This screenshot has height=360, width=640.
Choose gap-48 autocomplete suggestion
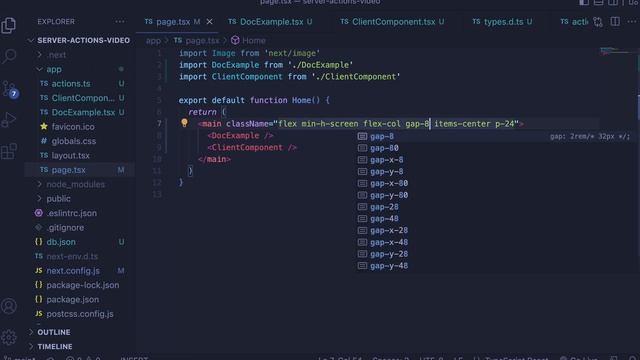click(x=493, y=219)
